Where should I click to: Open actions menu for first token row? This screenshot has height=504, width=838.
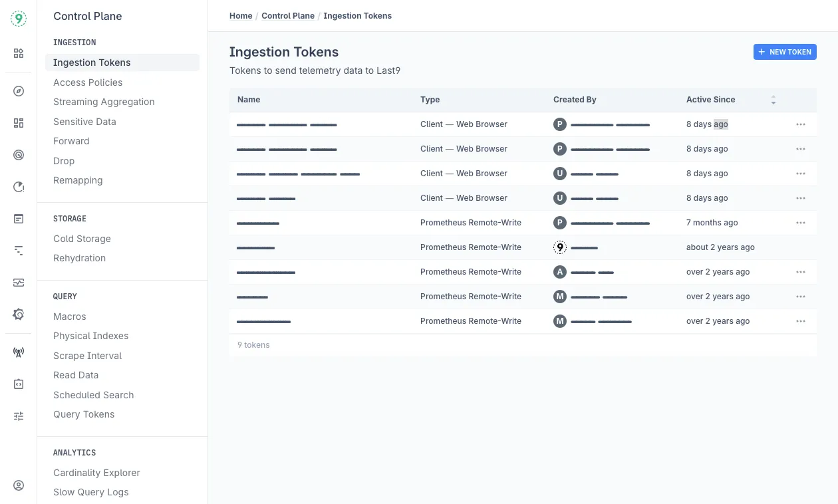click(x=801, y=124)
